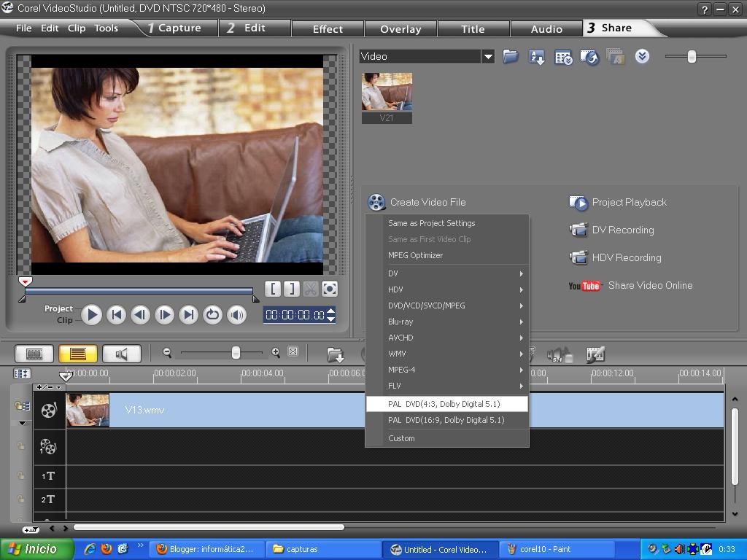Sort library clips with the sort icon
Image resolution: width=747 pixels, height=560 pixels.
[x=537, y=57]
